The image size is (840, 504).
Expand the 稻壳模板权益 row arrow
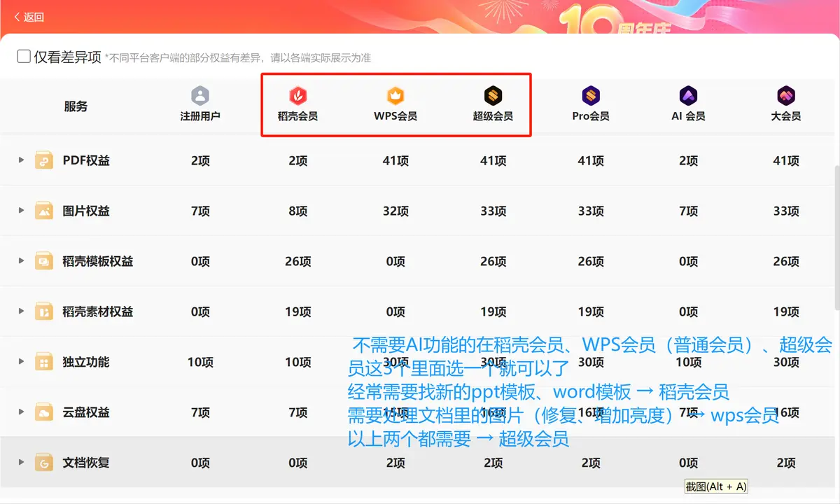click(x=22, y=261)
